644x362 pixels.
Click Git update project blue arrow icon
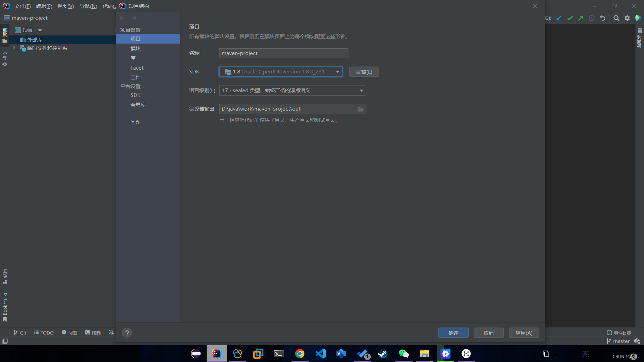click(x=559, y=18)
